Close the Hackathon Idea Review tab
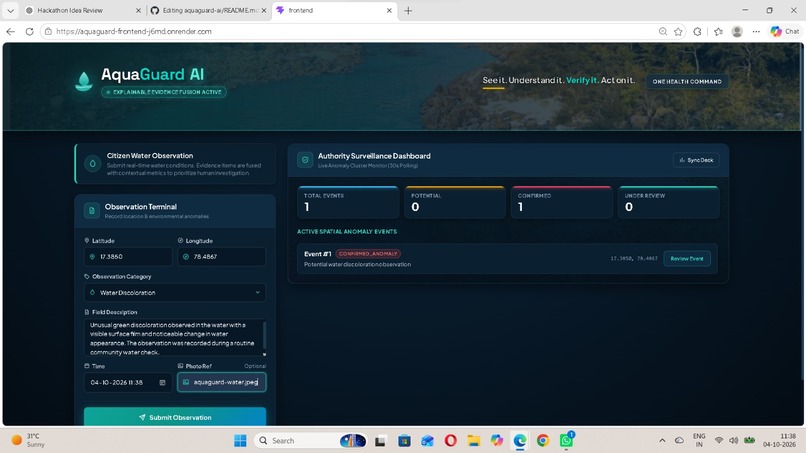Image resolution: width=806 pixels, height=453 pixels. click(138, 10)
